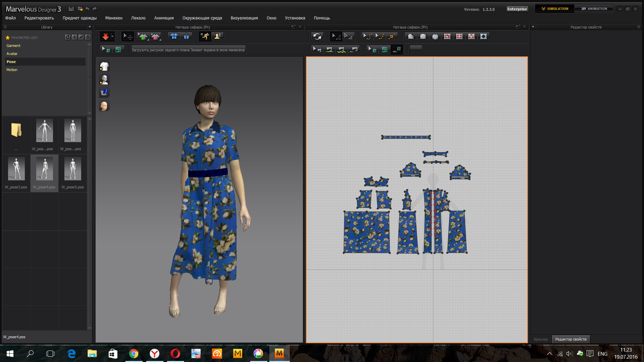Activate the Free Sewing wavy-line tool
The height and width of the screenshot is (362, 644).
click(341, 50)
